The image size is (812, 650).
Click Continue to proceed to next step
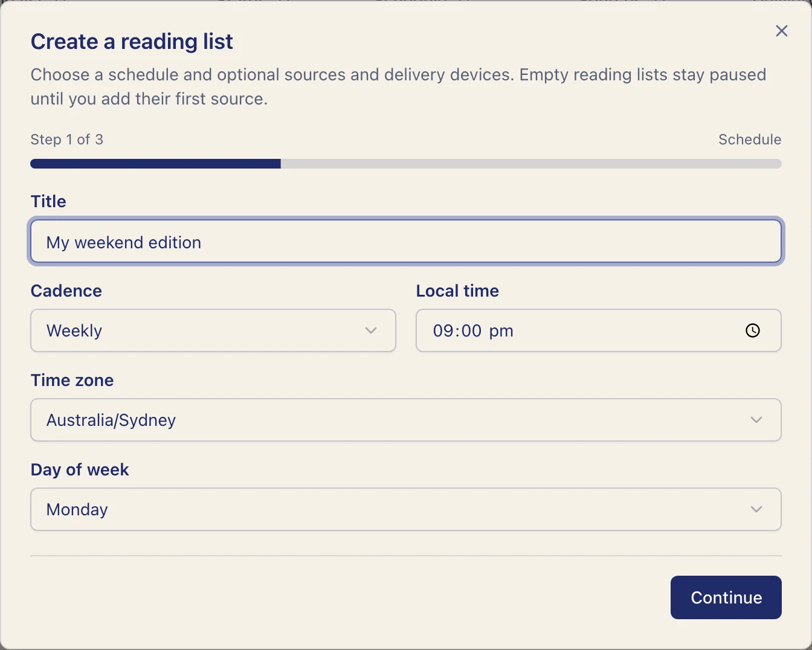726,597
